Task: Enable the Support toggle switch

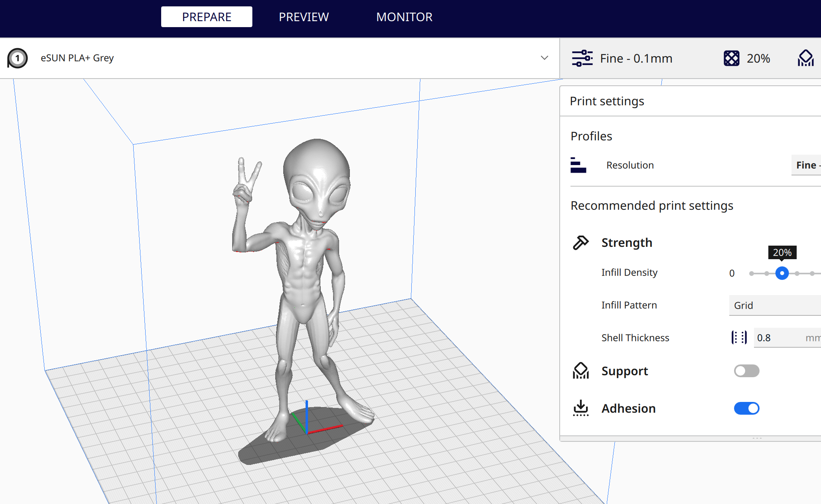Action: [746, 371]
